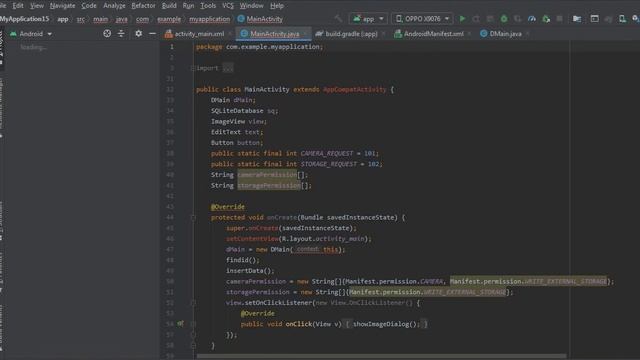Expand the onClick fold at line 54
The height and width of the screenshot is (360, 640).
[x=193, y=324]
